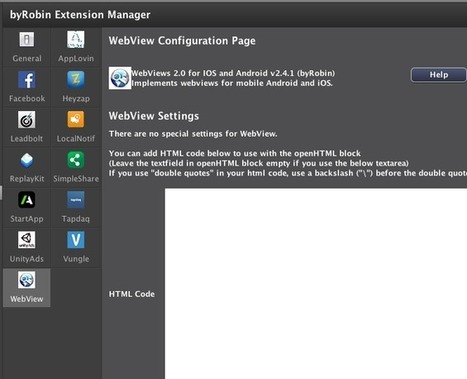Click the WebView Configuration Page heading
Screen dimensions: 467x379
click(x=182, y=41)
